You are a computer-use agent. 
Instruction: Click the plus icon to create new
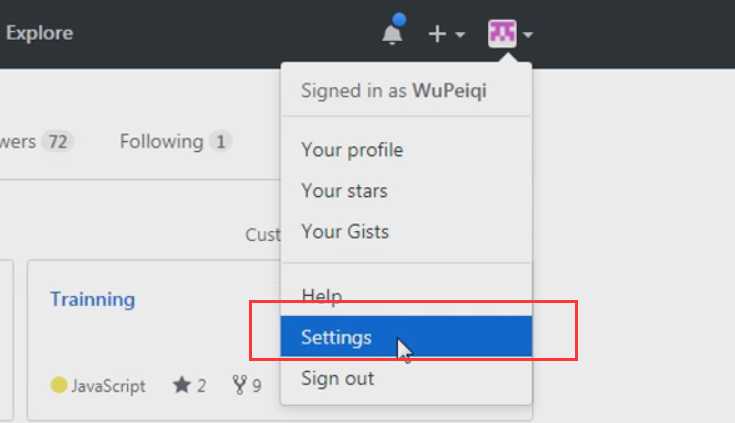(x=437, y=34)
